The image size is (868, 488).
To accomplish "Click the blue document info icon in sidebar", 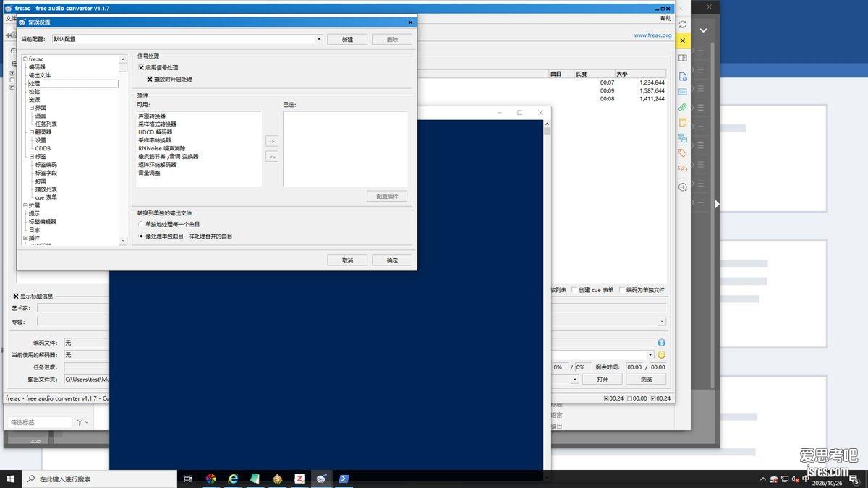I will (x=682, y=76).
